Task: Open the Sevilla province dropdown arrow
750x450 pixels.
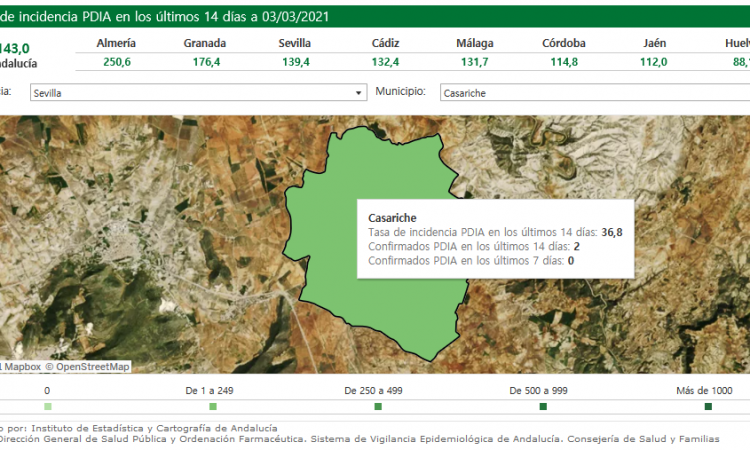Action: point(359,93)
